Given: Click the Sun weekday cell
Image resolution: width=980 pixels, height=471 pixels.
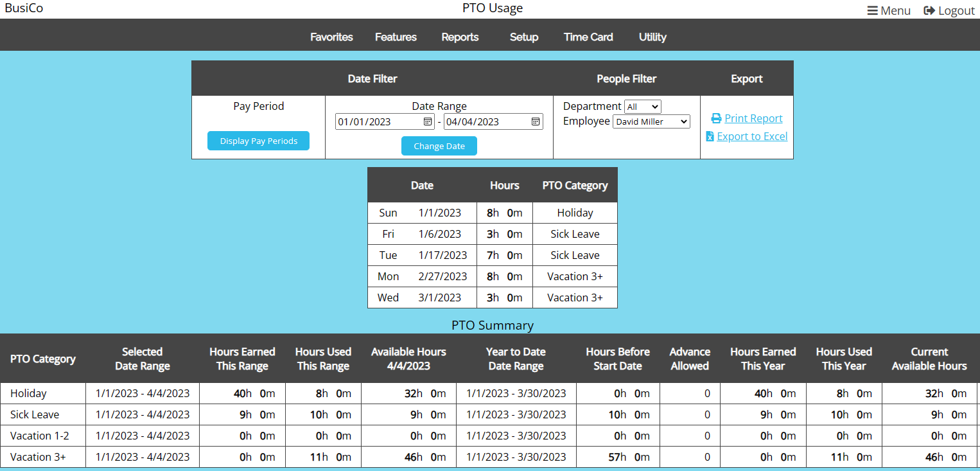Looking at the screenshot, I should pos(388,213).
